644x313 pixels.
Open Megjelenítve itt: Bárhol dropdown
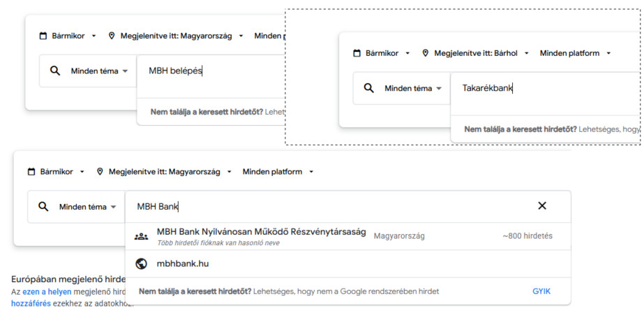476,53
